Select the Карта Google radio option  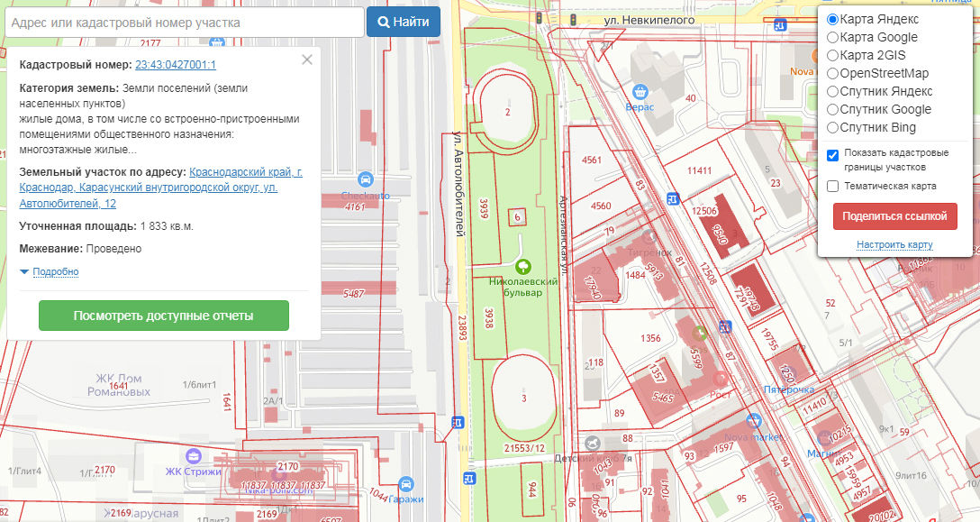(x=833, y=38)
